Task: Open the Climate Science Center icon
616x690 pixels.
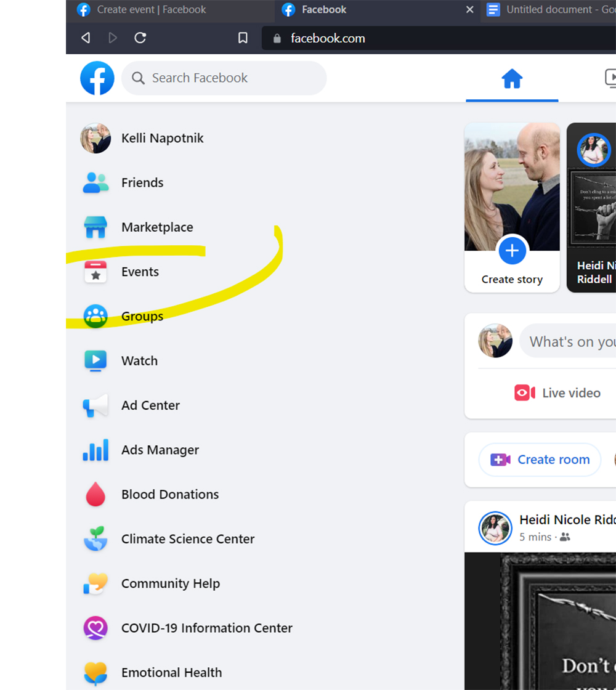Action: coord(95,538)
